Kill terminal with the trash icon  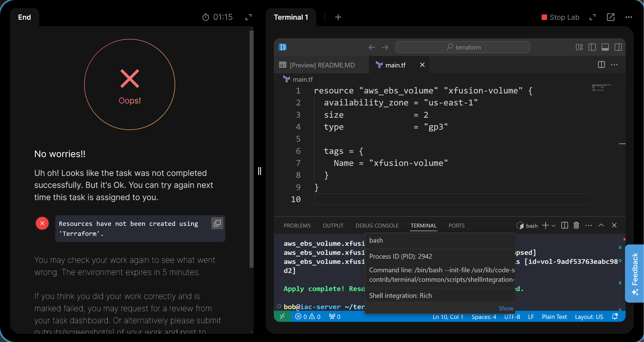tap(576, 225)
